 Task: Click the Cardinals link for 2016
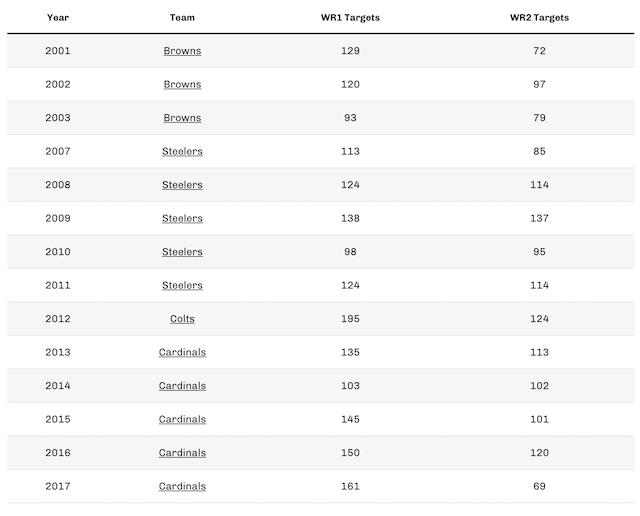pyautogui.click(x=182, y=453)
